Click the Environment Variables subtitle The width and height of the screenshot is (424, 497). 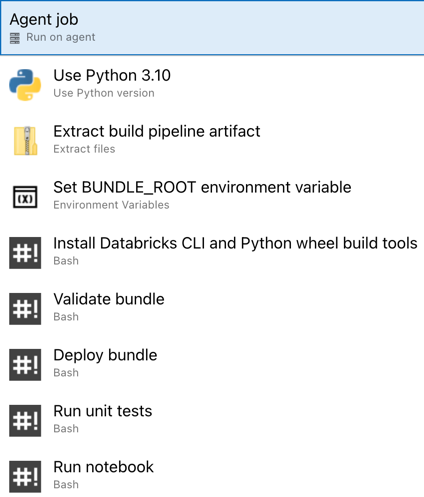tap(111, 205)
